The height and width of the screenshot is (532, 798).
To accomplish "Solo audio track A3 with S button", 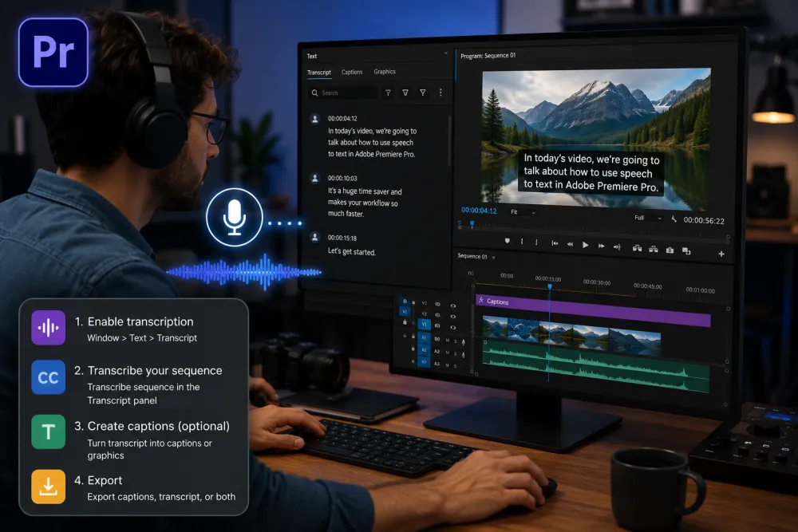I will tap(456, 365).
